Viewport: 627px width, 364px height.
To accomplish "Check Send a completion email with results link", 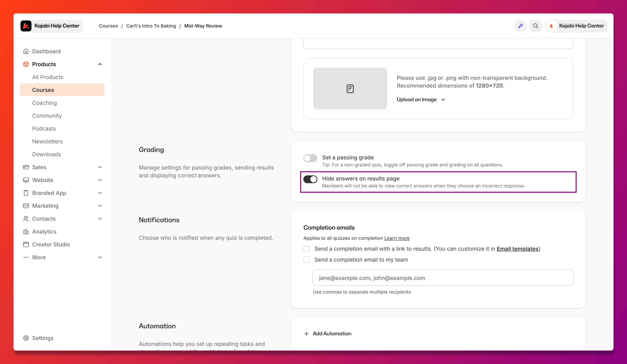I will [306, 249].
